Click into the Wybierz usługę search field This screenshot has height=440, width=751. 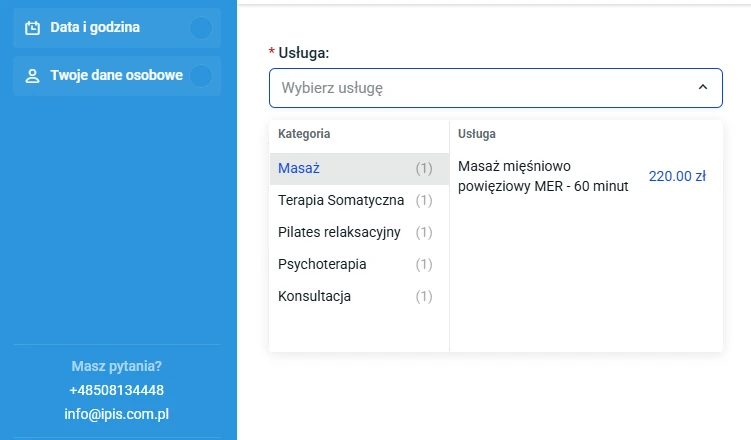[480, 88]
